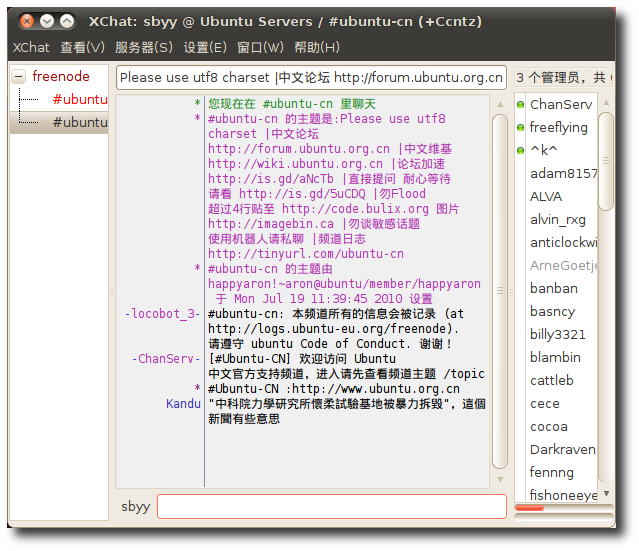Select user ALVA in user list
This screenshot has height=551, width=639.
coord(546,196)
